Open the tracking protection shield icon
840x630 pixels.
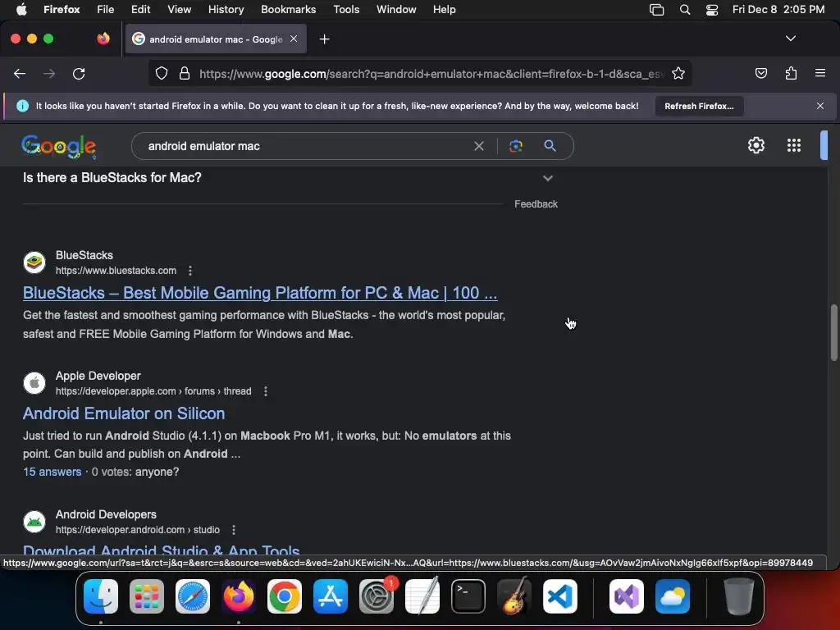point(162,73)
